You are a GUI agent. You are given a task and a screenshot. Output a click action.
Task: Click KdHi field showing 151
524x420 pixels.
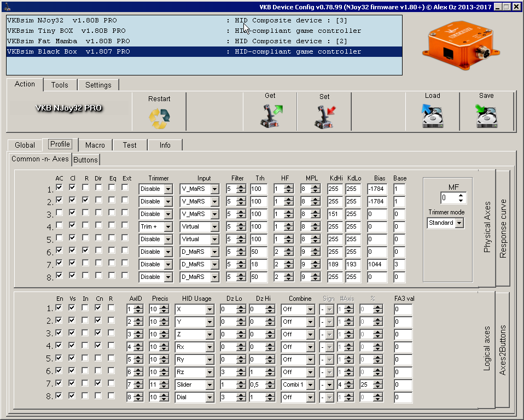coord(335,214)
